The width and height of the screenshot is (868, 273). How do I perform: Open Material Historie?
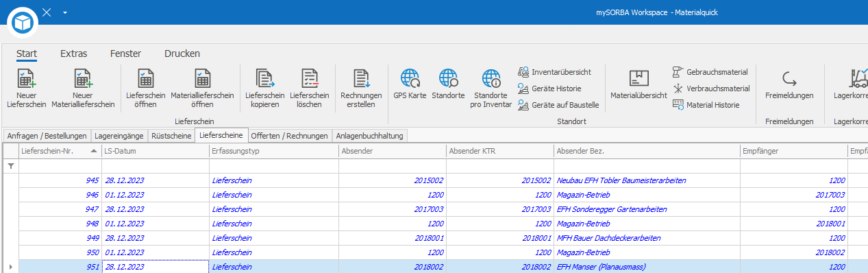click(706, 105)
